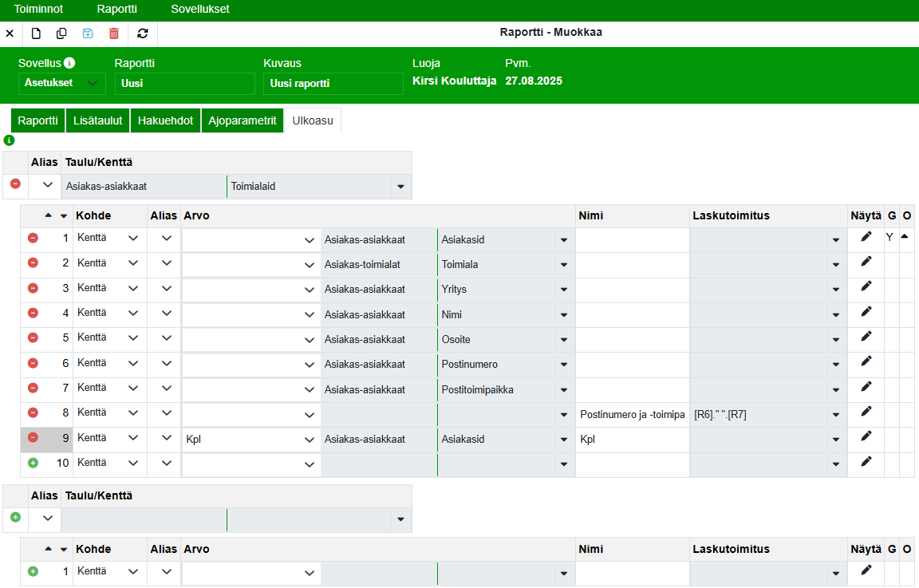Click info icon next to Sovellus
Image resolution: width=919 pixels, height=588 pixels.
coord(69,63)
